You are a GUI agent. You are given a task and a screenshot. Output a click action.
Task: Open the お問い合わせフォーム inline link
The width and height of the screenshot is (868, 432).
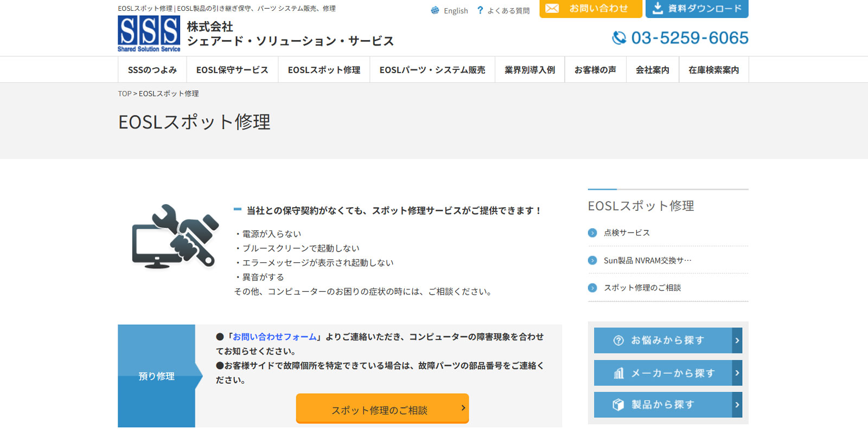(x=275, y=337)
